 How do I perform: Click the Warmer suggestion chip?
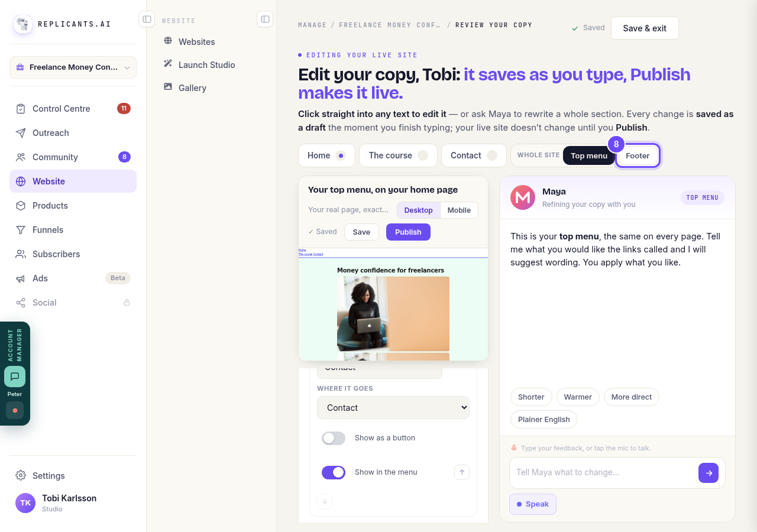(578, 397)
